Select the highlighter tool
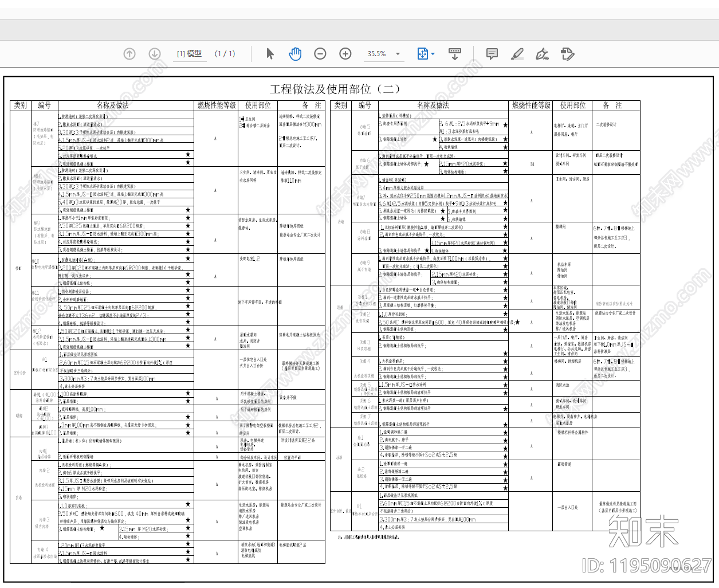 (x=517, y=54)
